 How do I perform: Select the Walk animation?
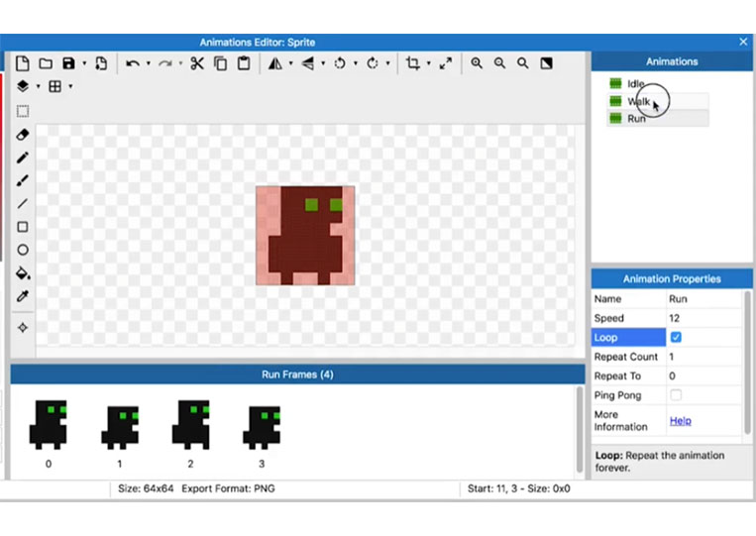658,101
